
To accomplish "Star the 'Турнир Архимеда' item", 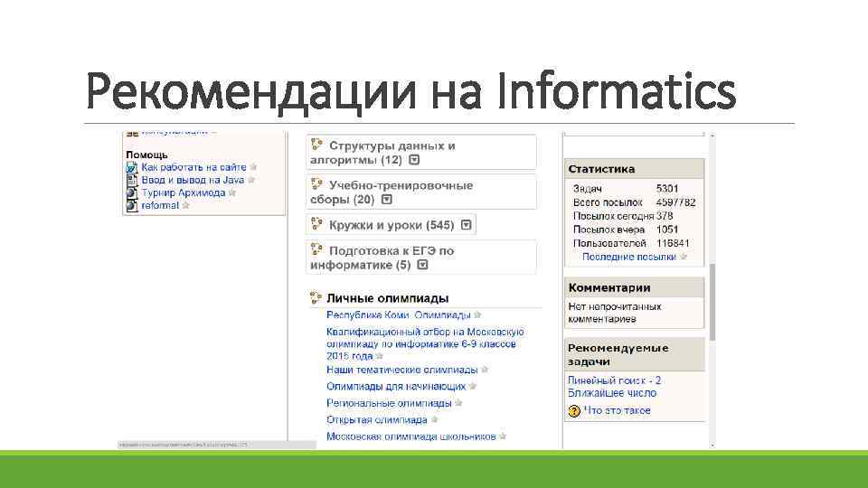I will 232,192.
